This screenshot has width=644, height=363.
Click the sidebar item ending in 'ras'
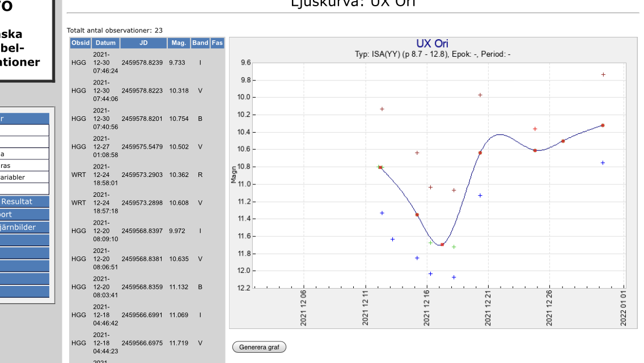[24, 166]
